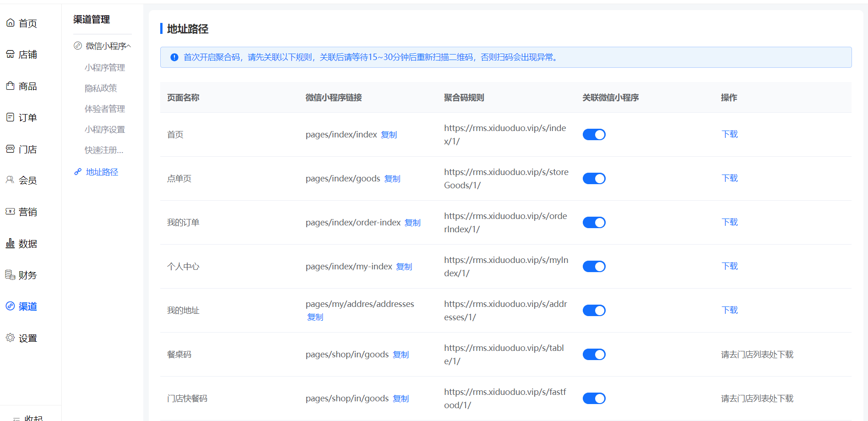Copy the pages/my/addres/addresses path

[315, 317]
